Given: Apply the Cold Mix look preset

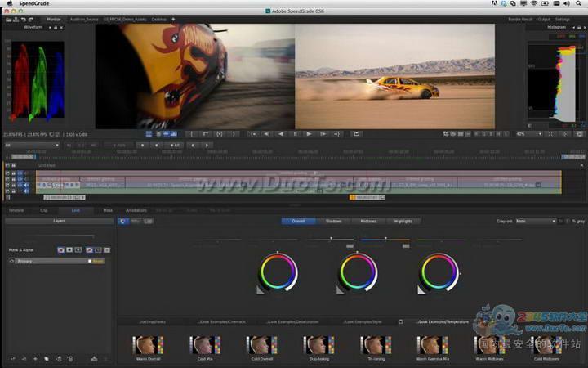Looking at the screenshot, I should (x=205, y=348).
